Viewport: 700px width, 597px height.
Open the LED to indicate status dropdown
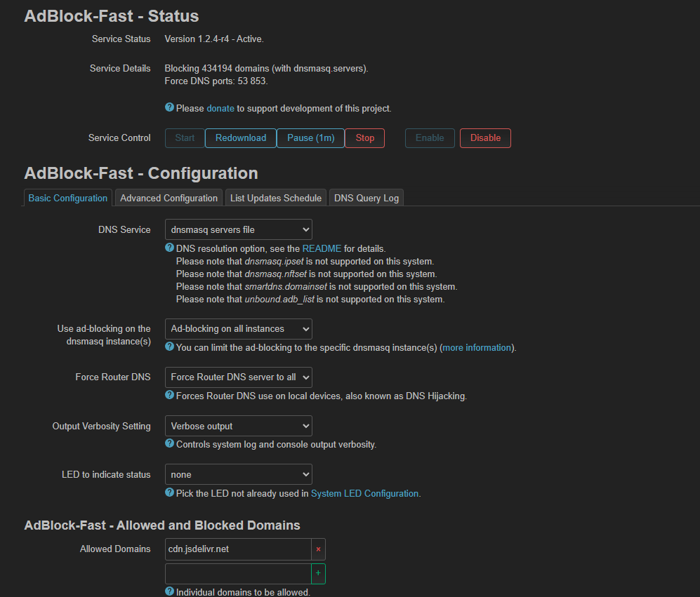pyautogui.click(x=239, y=475)
